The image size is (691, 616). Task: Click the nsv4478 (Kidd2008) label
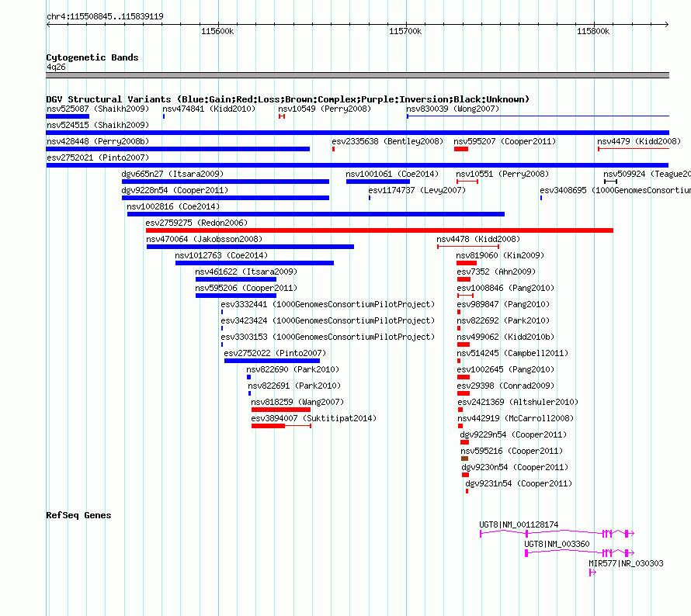(x=478, y=239)
